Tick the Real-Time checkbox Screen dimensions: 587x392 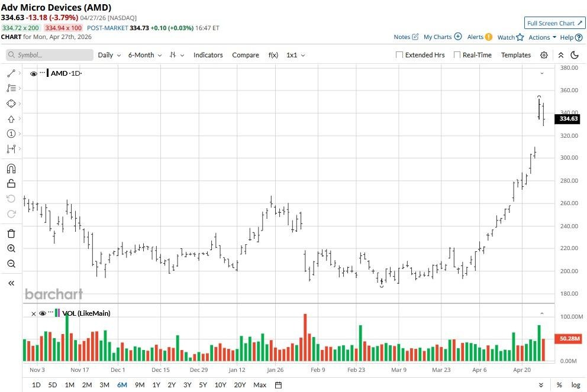click(x=457, y=55)
